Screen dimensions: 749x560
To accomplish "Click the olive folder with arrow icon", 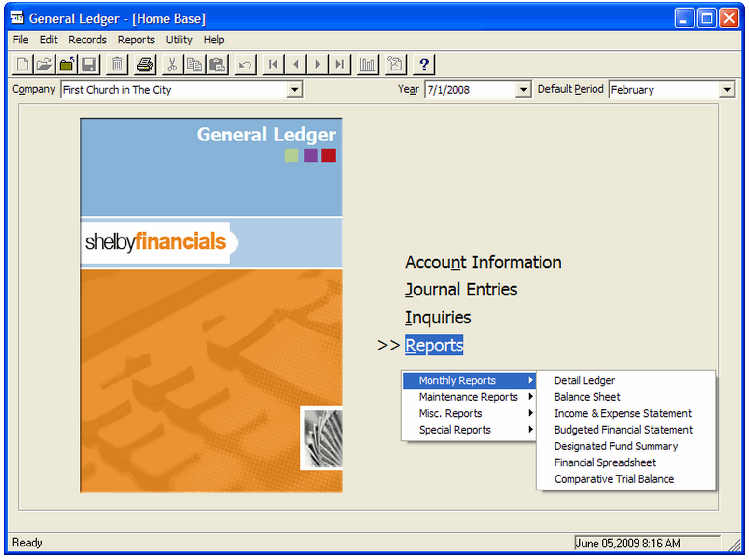I will (x=67, y=64).
